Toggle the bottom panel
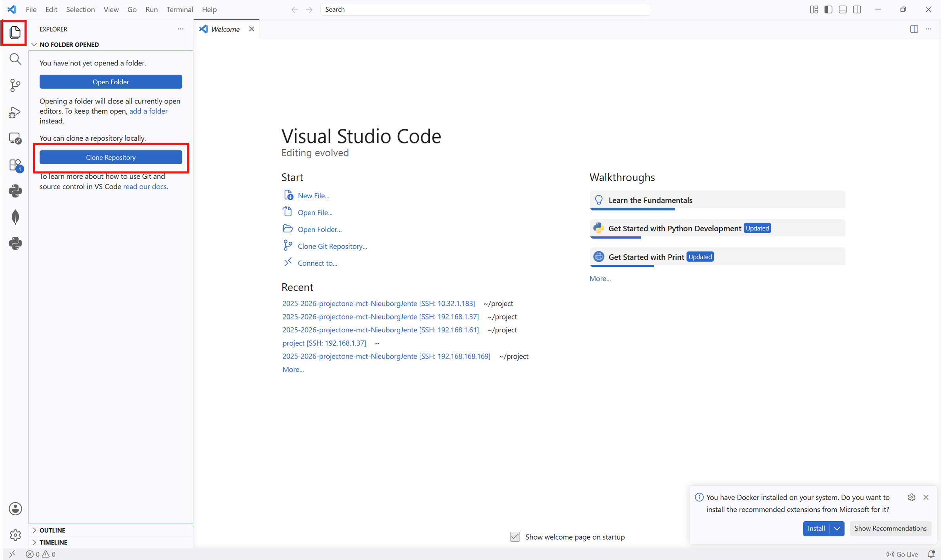941x560 pixels. (843, 9)
